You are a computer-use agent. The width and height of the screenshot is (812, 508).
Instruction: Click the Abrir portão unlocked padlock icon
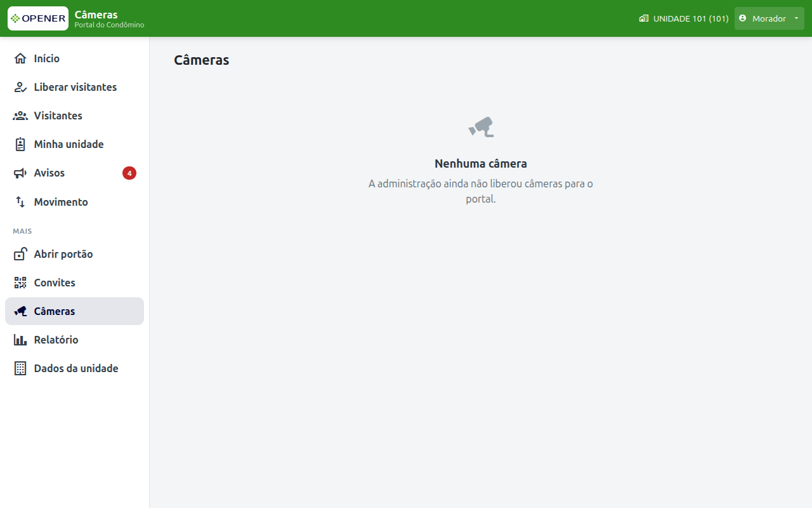(20, 254)
